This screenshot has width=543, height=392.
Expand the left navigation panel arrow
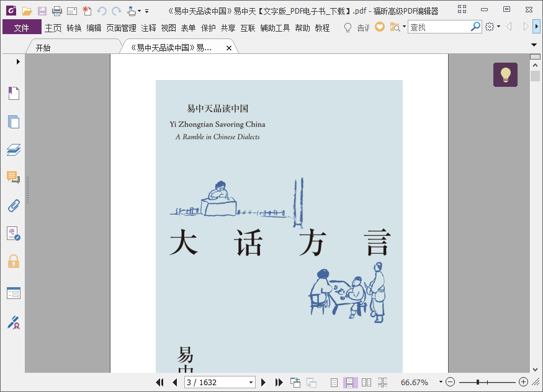[18, 61]
